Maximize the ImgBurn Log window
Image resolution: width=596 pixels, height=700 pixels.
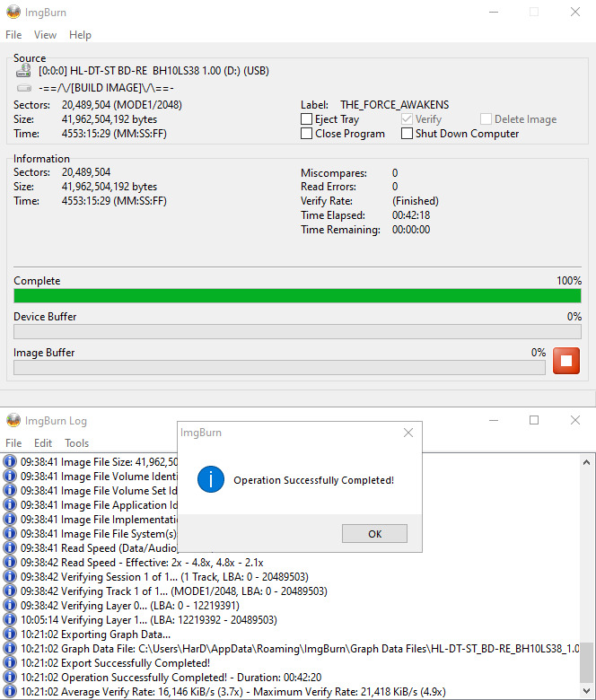point(534,420)
